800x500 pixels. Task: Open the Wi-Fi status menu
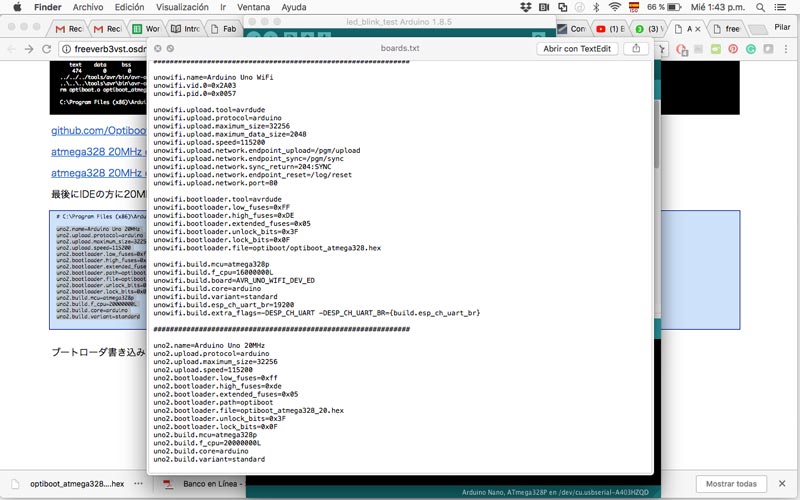(615, 7)
